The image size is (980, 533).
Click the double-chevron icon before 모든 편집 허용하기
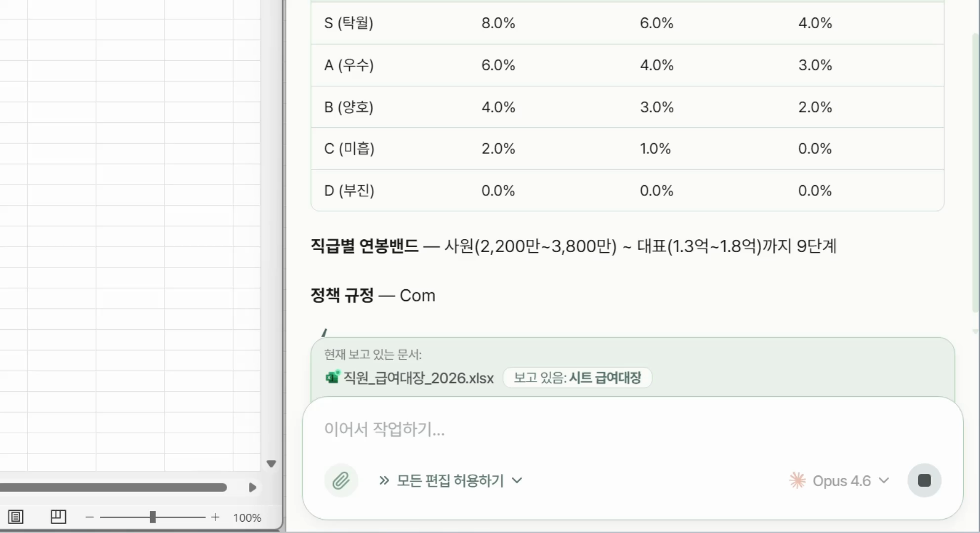coord(384,480)
